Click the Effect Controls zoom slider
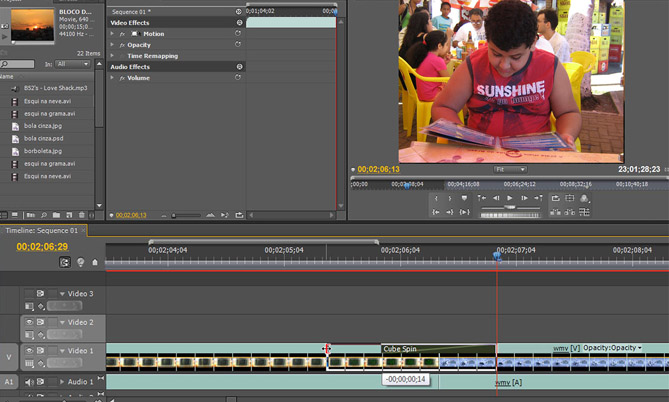Screen dimensions: 669x402 pyautogui.click(x=174, y=215)
